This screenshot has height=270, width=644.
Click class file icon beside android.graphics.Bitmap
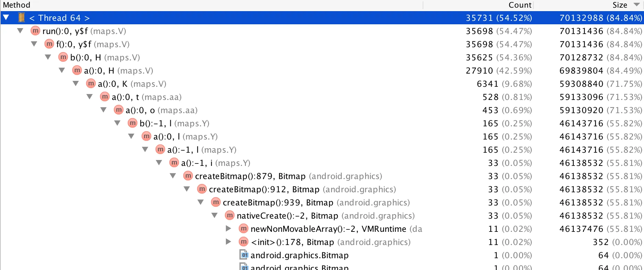point(244,255)
